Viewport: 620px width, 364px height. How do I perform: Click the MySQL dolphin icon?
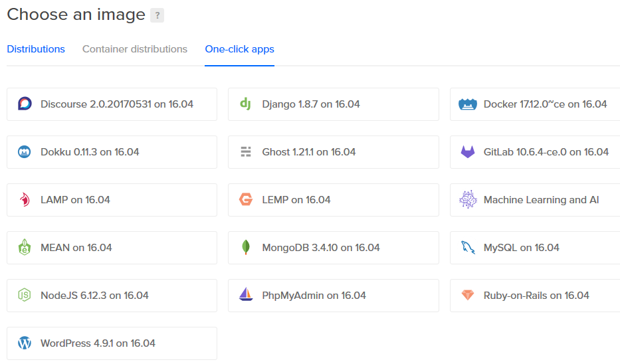468,248
